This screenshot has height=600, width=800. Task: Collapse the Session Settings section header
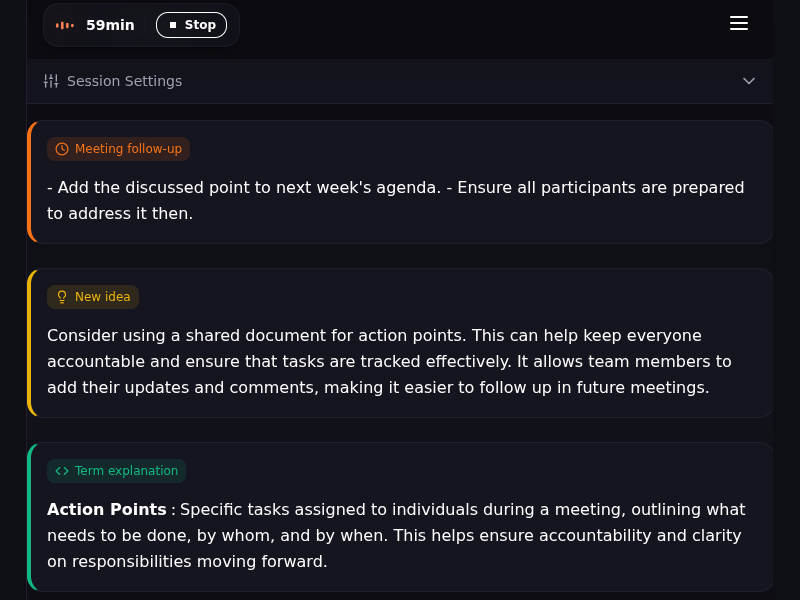point(400,81)
